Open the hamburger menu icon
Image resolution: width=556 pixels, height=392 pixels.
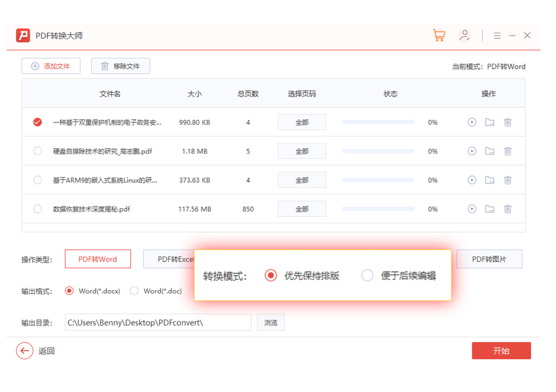(x=497, y=36)
